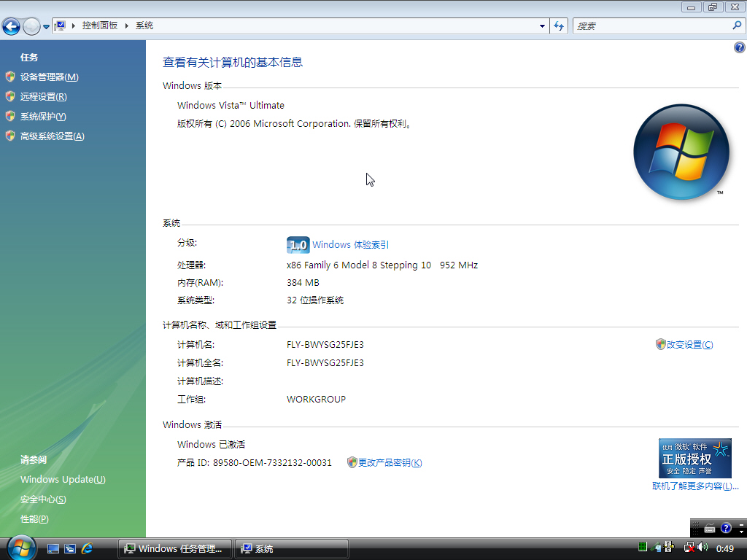747x560 pixels.
Task: Open Windows Update(U) in See also
Action: pyautogui.click(x=63, y=480)
